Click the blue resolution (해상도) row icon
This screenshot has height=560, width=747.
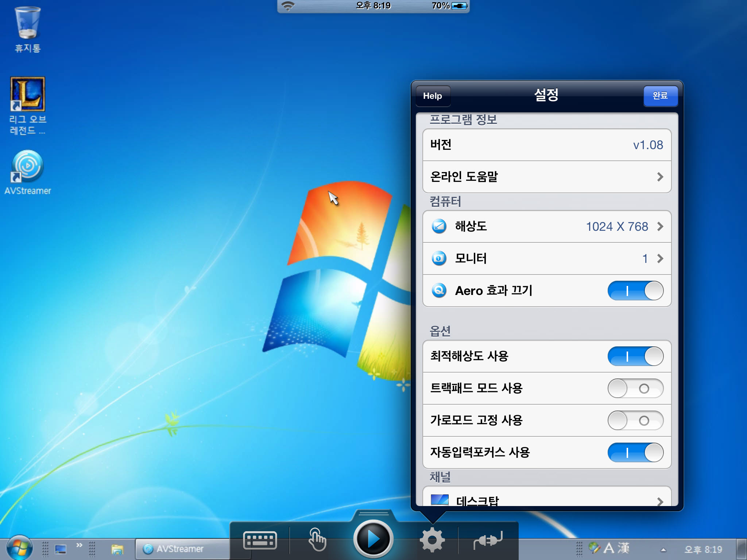click(x=439, y=226)
